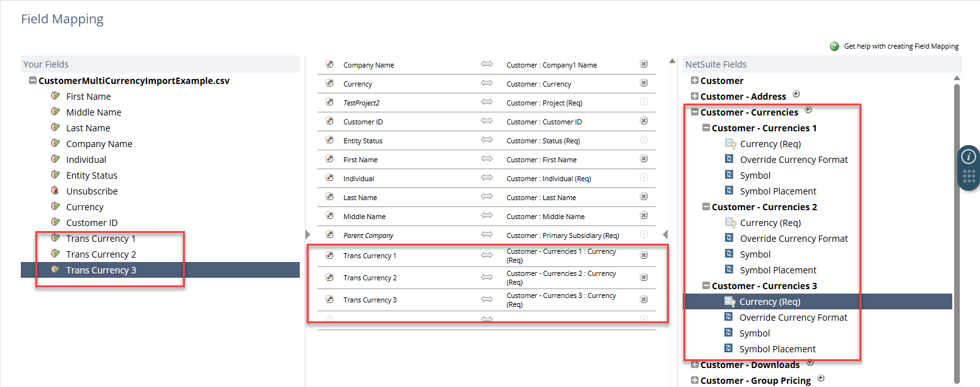
Task: Collapse CustomerMultiCurrencyImportExample.csv tree node
Action: pos(32,81)
